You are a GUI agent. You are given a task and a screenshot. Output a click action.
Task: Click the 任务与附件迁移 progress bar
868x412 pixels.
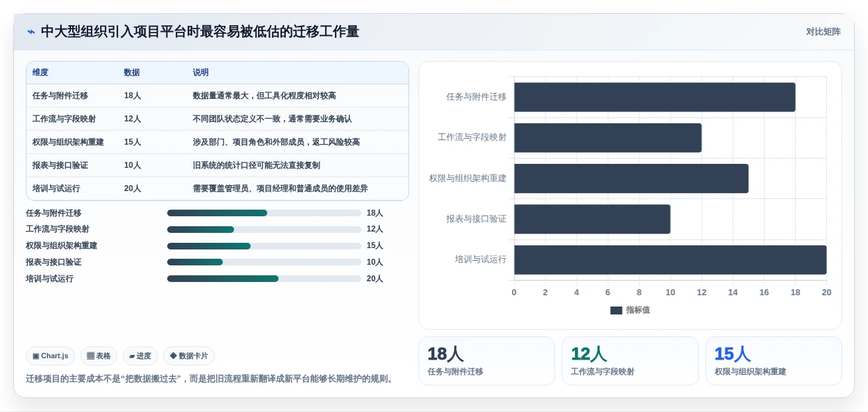[264, 213]
